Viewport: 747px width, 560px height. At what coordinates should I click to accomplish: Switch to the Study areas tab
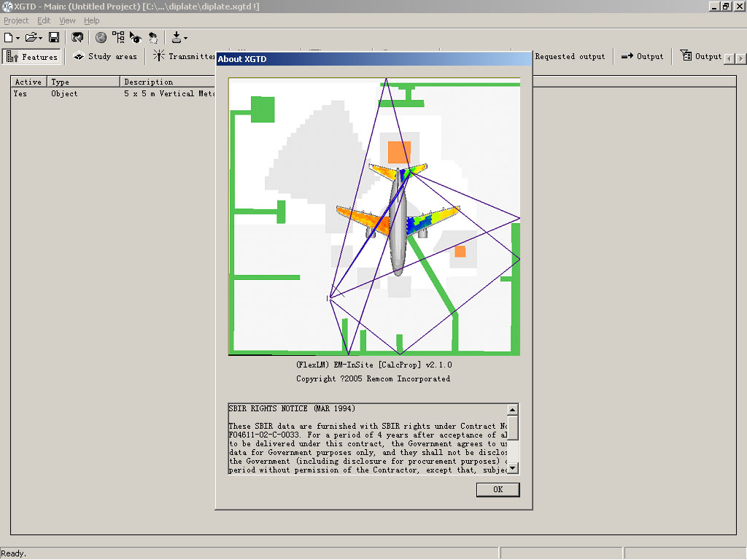click(105, 56)
